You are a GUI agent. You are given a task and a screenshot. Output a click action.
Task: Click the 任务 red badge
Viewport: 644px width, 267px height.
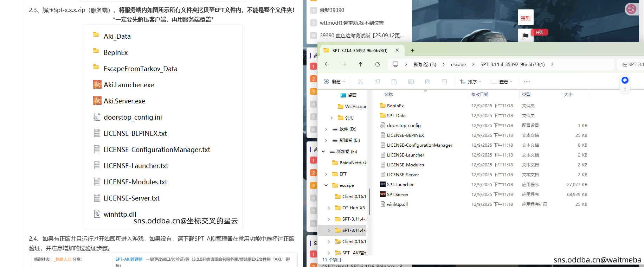pyautogui.click(x=540, y=32)
